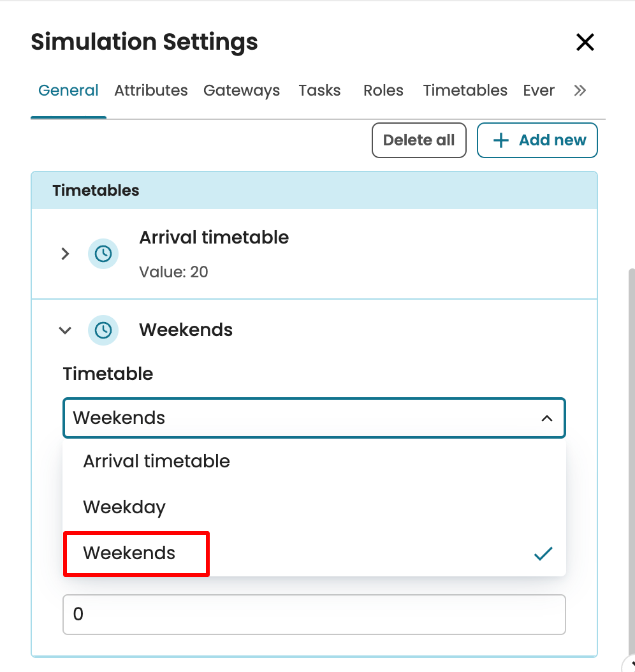Open the Roles tab
This screenshot has width=635, height=672.
(383, 91)
